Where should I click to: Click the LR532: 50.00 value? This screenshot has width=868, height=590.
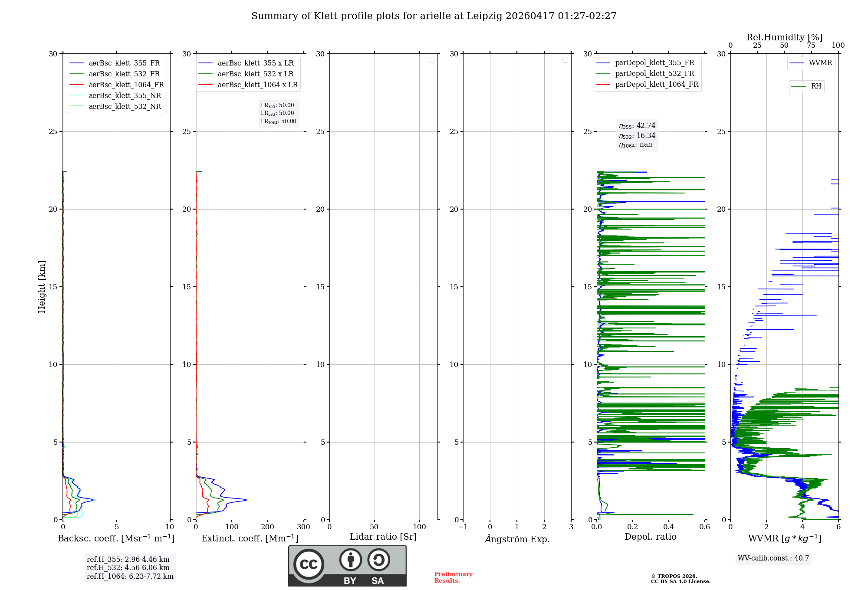(277, 113)
